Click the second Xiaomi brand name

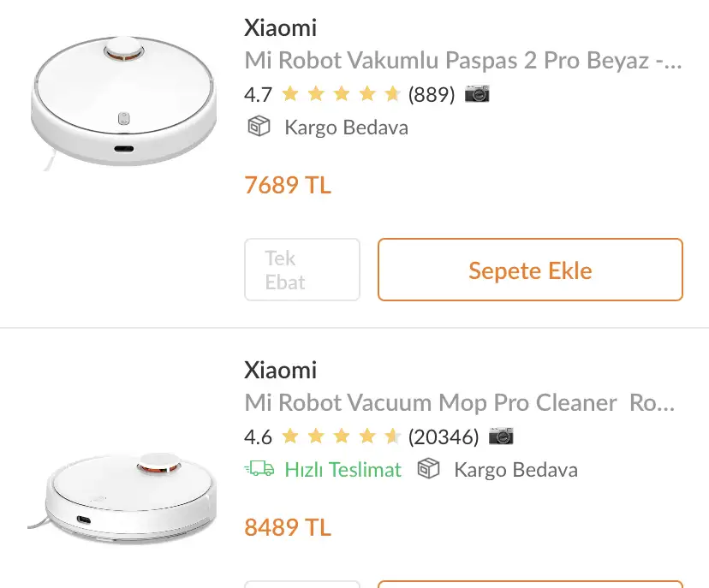click(280, 370)
